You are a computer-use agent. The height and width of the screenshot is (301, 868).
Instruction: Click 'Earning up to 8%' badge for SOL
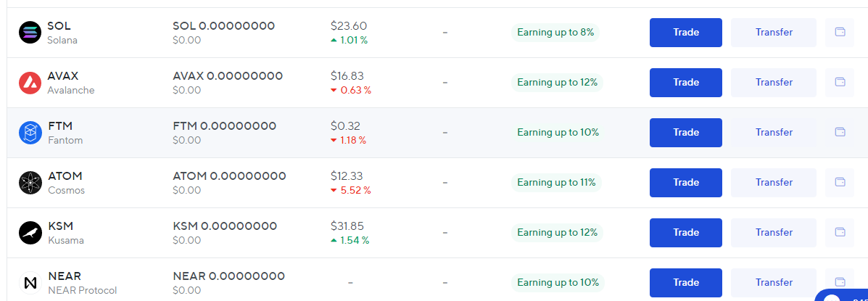555,33
